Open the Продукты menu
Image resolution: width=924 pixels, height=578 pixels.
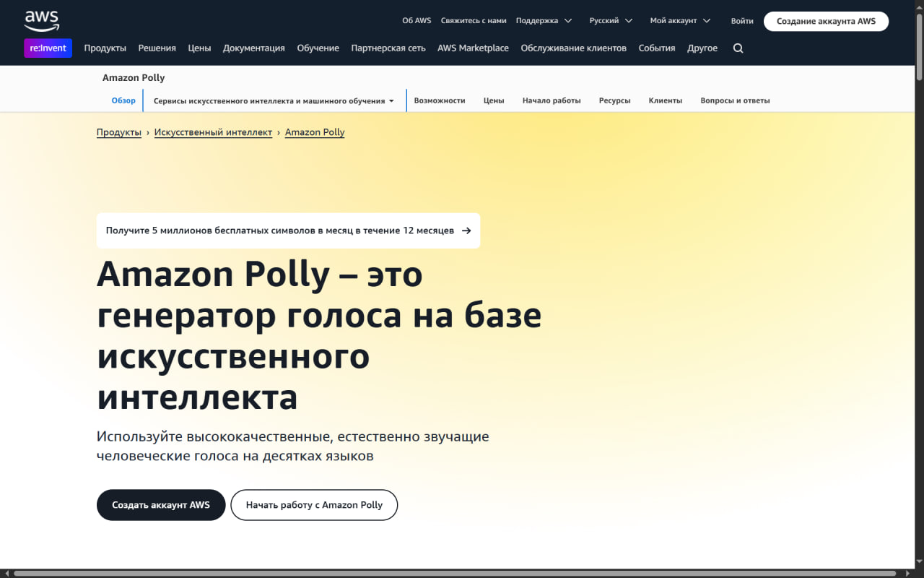click(105, 48)
